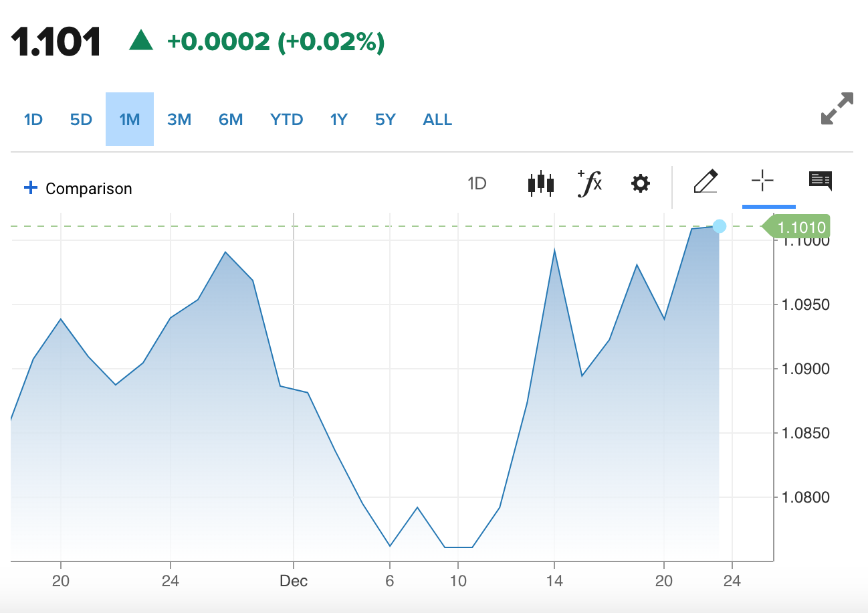Select the 5D time range
Viewport: 868px width, 613px height.
click(81, 120)
